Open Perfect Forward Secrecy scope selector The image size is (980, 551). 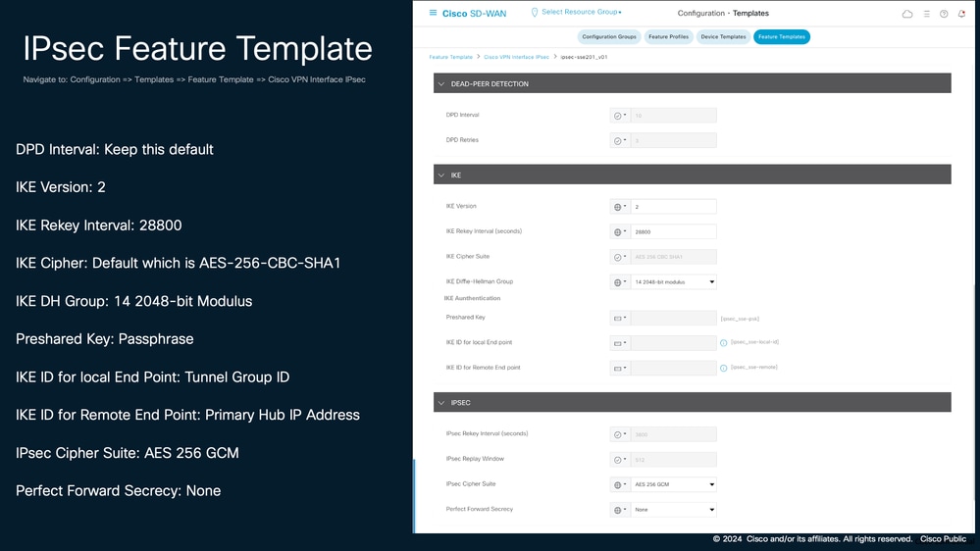click(x=620, y=510)
